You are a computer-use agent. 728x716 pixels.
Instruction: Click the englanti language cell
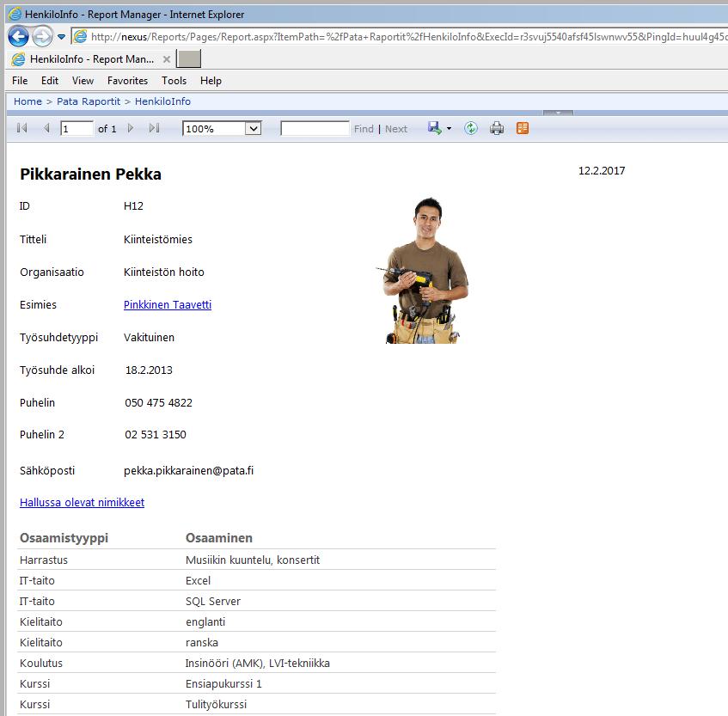205,622
